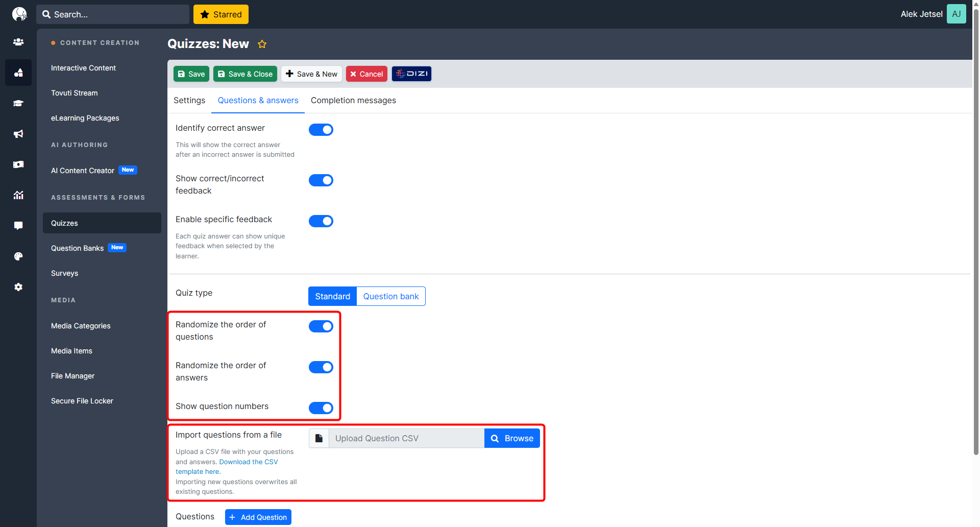This screenshot has height=527, width=980.
Task: Click the green Save button
Action: (191, 74)
